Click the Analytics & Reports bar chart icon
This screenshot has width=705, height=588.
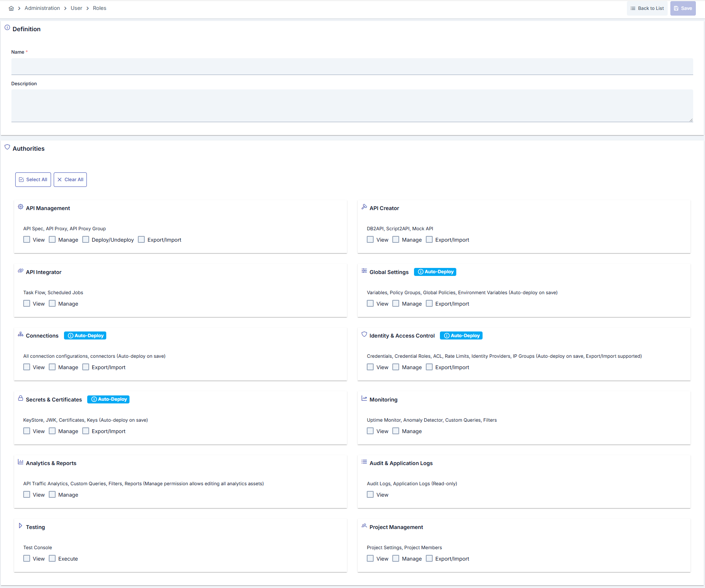point(21,462)
